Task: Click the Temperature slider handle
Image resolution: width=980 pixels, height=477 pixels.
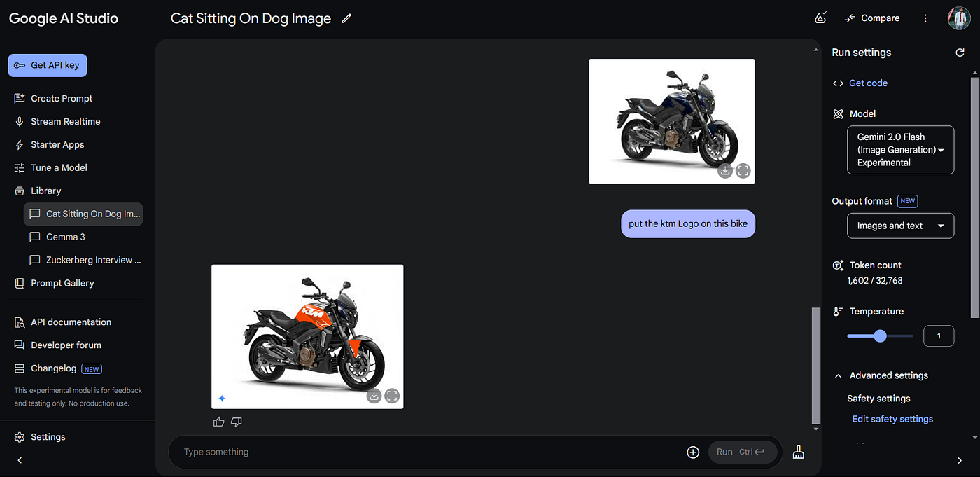Action: pos(881,336)
